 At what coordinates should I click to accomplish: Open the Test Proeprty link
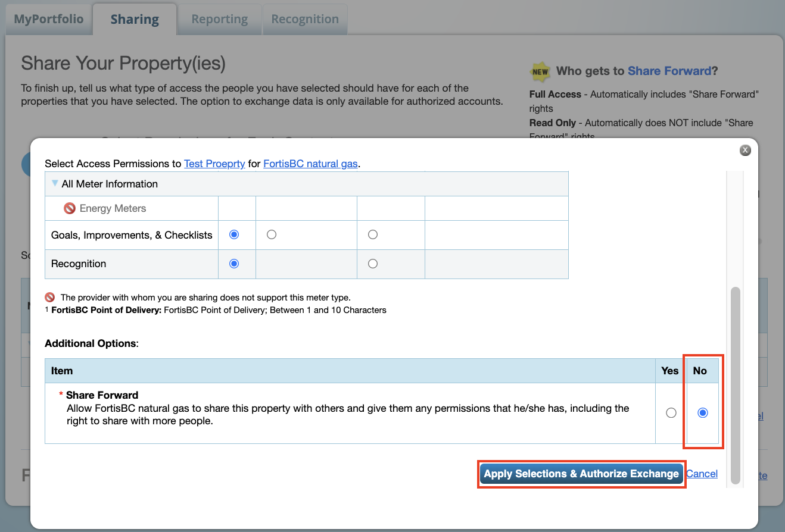(214, 164)
